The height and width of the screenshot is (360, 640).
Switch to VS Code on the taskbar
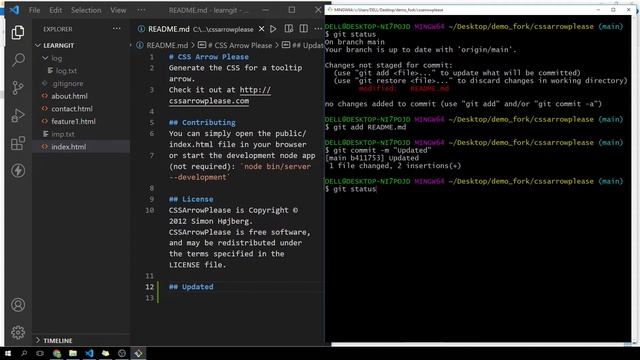pyautogui.click(x=89, y=353)
